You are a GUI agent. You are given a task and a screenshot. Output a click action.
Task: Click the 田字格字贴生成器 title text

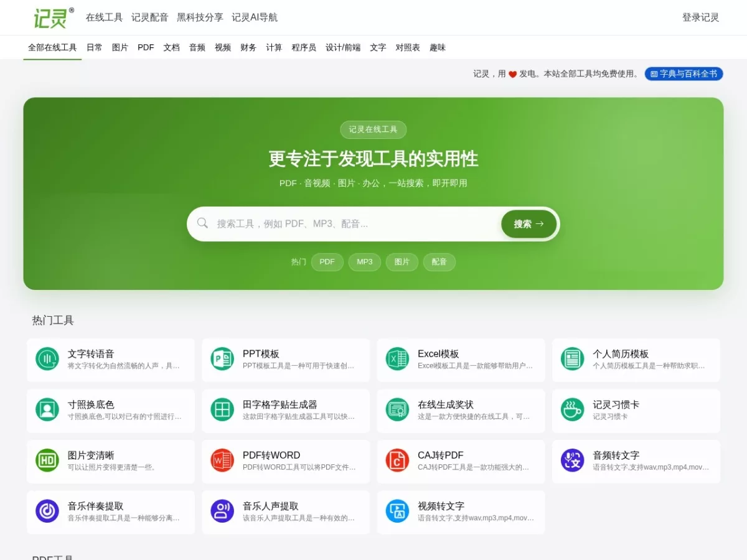(280, 404)
